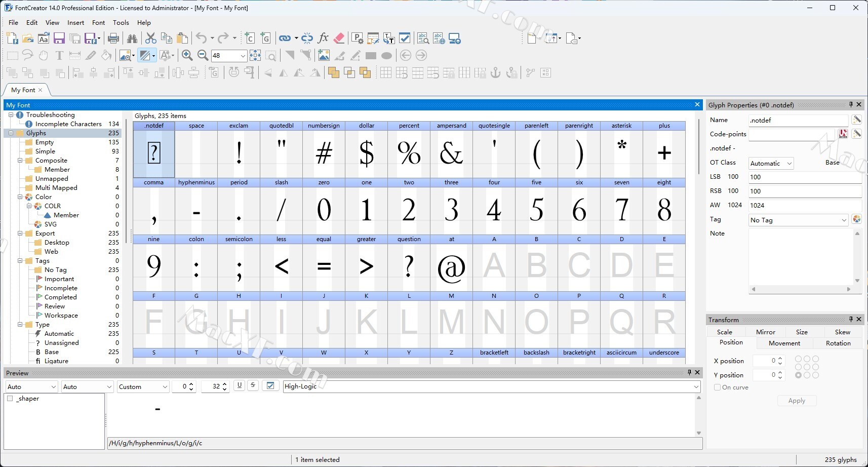Viewport: 868px width, 467px height.
Task: Click the Print icon in the toolbar
Action: point(113,38)
